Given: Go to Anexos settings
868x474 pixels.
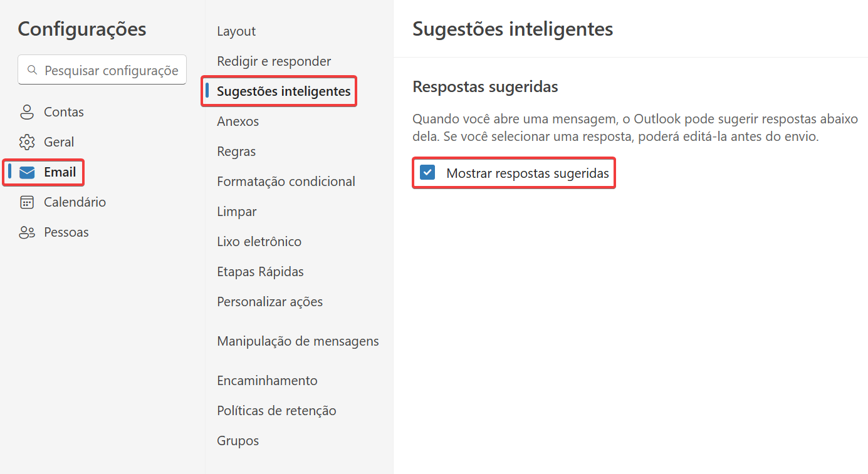Looking at the screenshot, I should tap(238, 121).
